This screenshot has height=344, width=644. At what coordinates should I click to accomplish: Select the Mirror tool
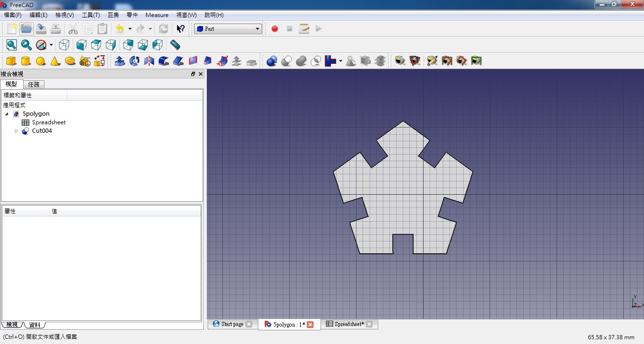tap(148, 60)
